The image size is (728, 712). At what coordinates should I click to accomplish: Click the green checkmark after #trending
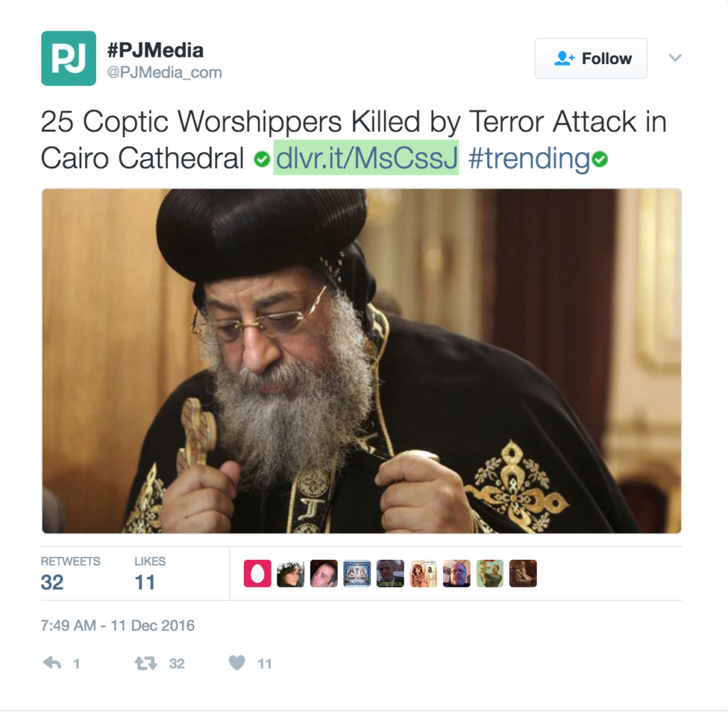click(x=600, y=159)
